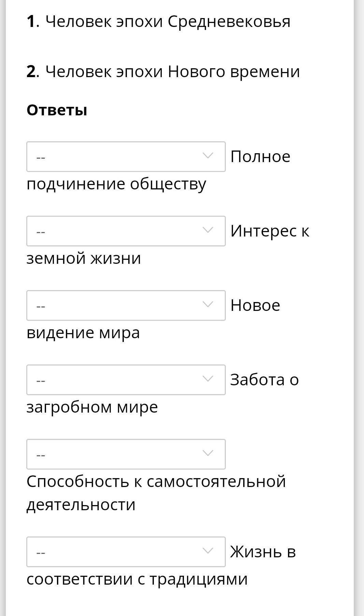Click chevron arrow beside 'Полное' answer
Screen dimensions: 364x616
click(x=208, y=156)
